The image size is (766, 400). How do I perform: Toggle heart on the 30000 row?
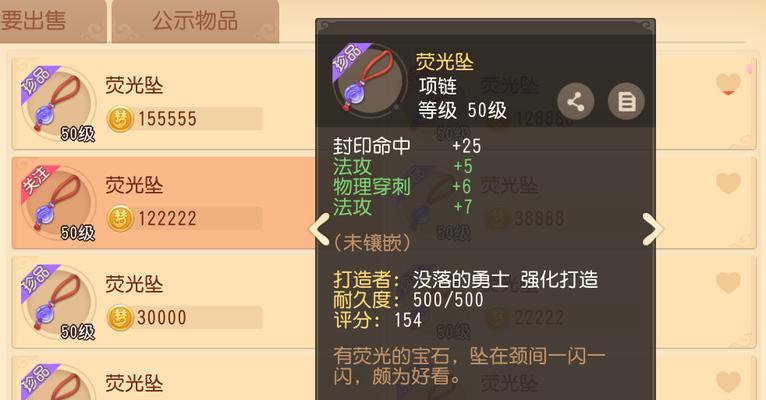(728, 282)
